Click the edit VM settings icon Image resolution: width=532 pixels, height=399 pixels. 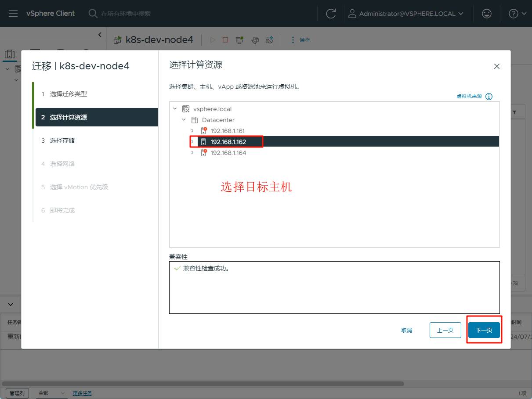(x=255, y=40)
